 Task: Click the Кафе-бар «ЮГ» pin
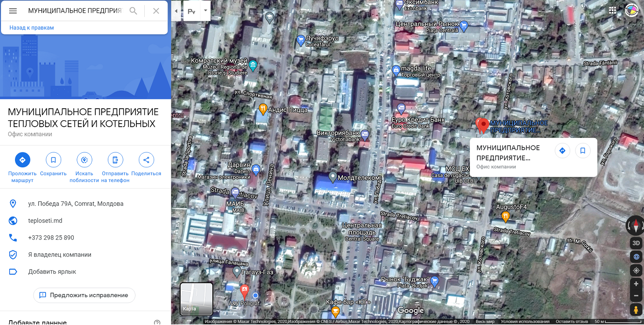(x=335, y=312)
